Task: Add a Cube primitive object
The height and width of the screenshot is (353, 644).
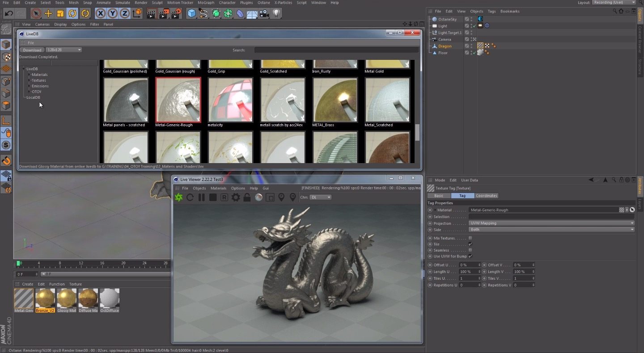Action: click(192, 13)
